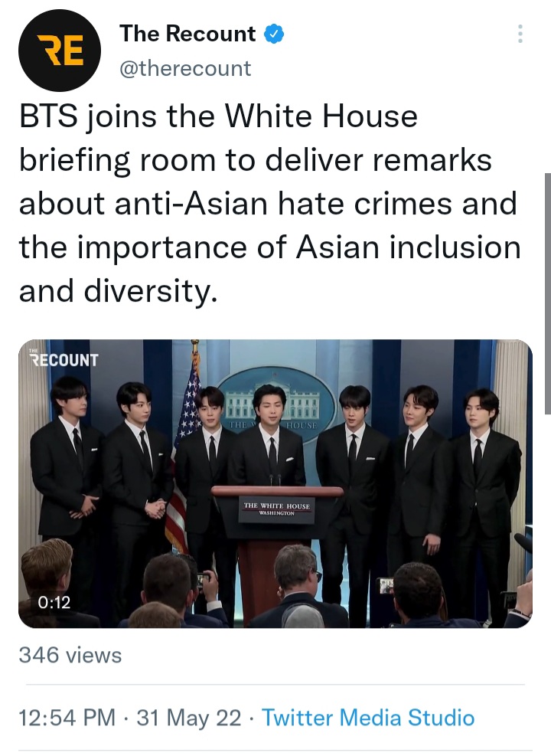Click the White House podium sign in video
The image size is (551, 756).
pos(276,509)
